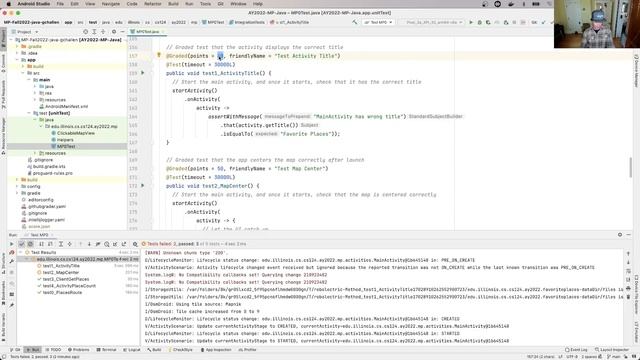Click the Android Studio menu bar item

point(33,4)
